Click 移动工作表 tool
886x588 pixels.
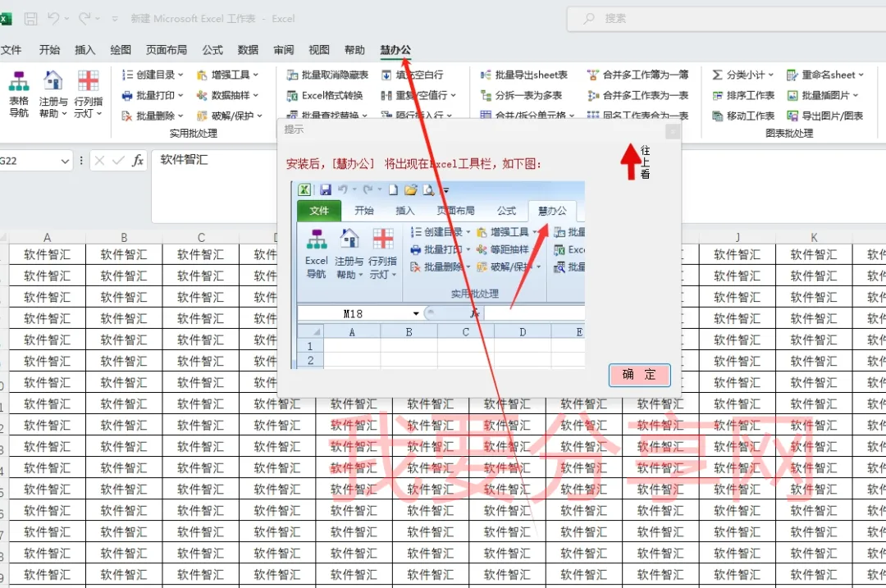(743, 116)
